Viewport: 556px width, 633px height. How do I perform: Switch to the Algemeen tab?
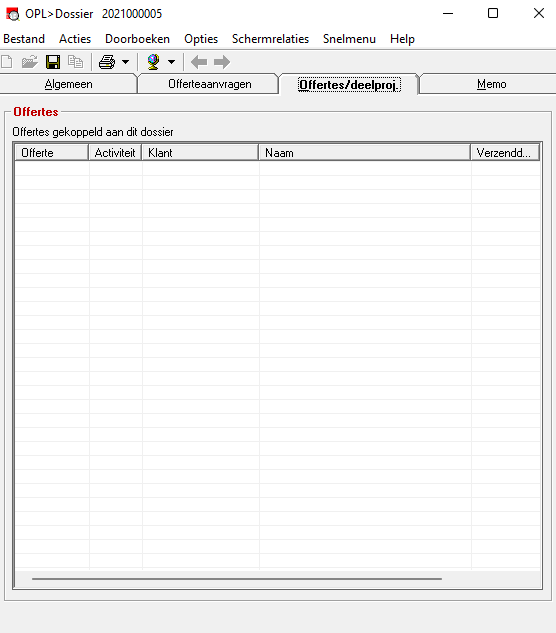[x=68, y=84]
